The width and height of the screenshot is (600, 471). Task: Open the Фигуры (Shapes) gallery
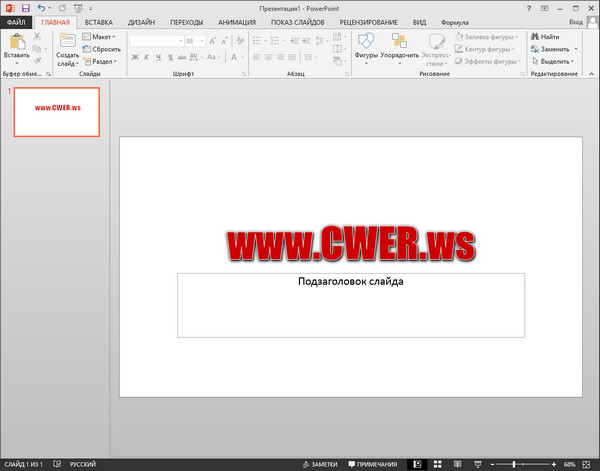coord(366,41)
